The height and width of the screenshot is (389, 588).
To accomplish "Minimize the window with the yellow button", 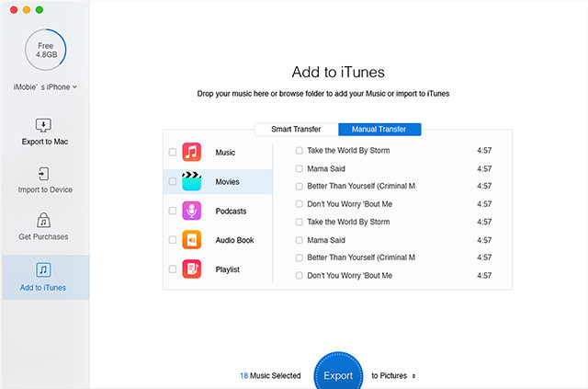I will [27, 10].
